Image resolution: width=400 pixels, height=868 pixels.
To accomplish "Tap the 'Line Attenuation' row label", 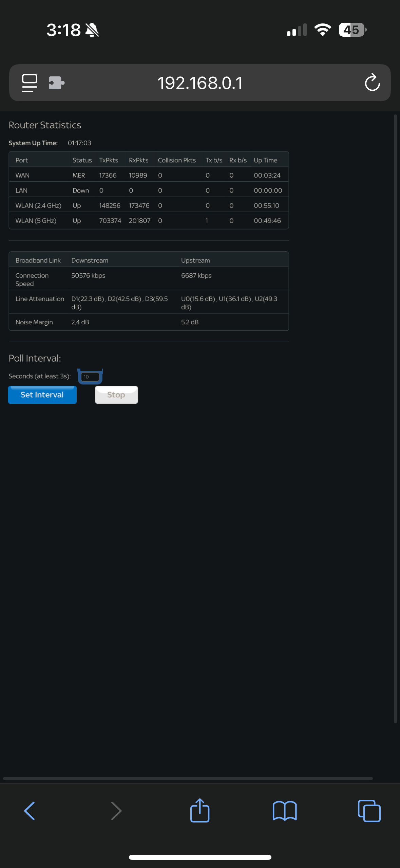I will click(40, 299).
